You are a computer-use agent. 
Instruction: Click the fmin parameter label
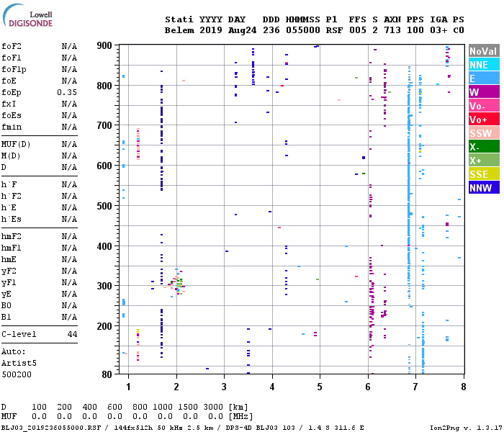pyautogui.click(x=12, y=127)
